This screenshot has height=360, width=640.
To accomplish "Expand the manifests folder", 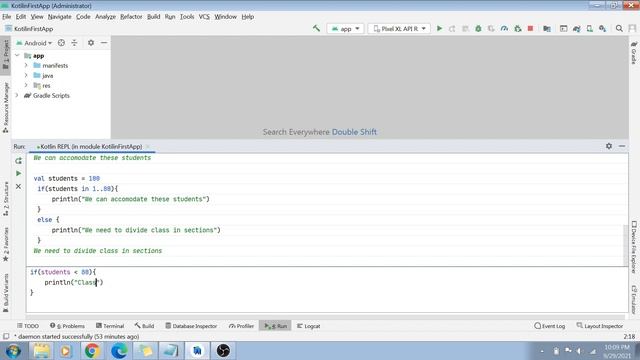I will click(x=26, y=65).
